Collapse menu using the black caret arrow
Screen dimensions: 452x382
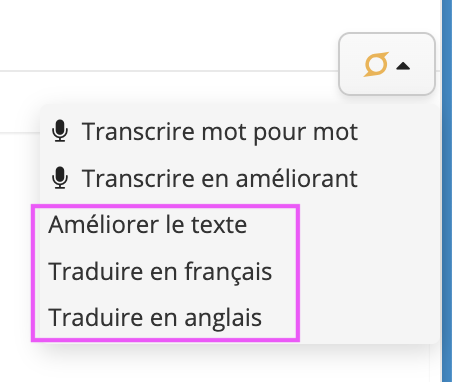[403, 66]
